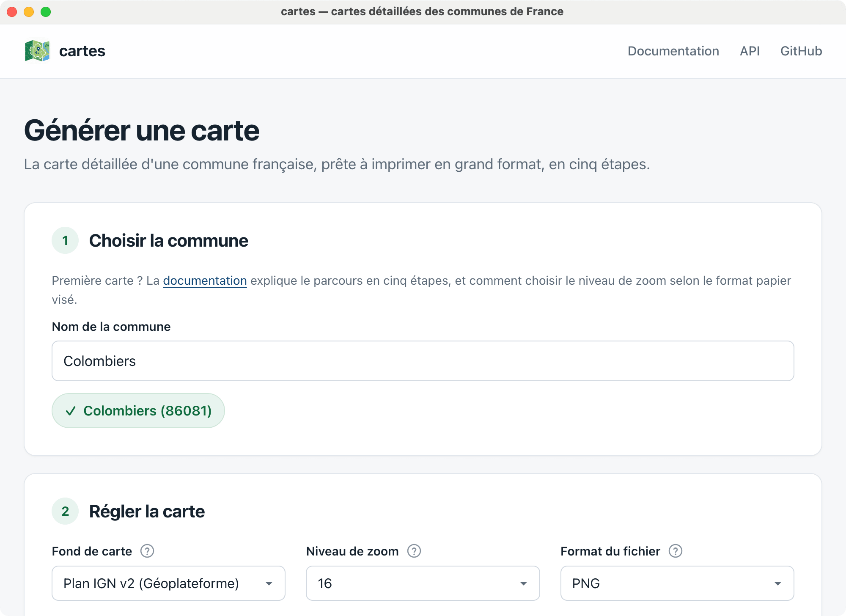Viewport: 846px width, 616px height.
Task: Click the Niveau de zoom label
Action: point(352,551)
